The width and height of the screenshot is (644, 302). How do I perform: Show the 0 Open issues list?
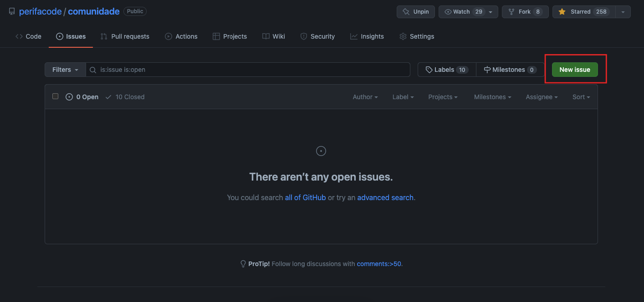point(82,97)
